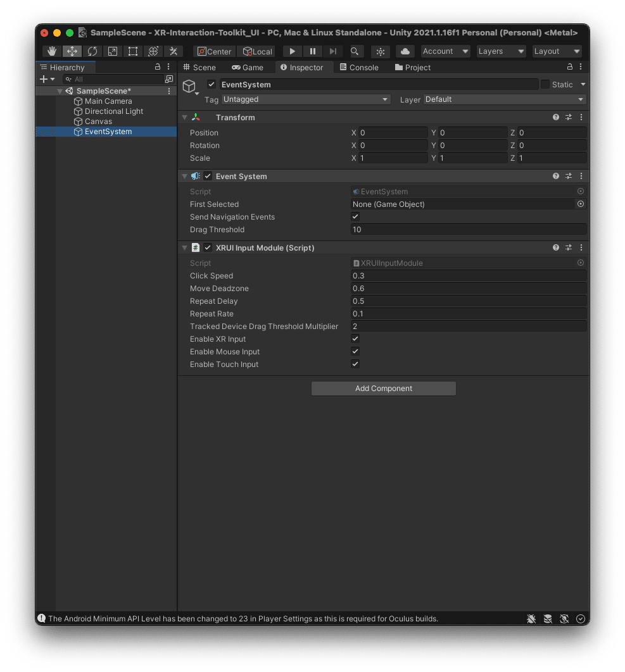
Task: Open SampleScene options menu
Action: click(169, 91)
